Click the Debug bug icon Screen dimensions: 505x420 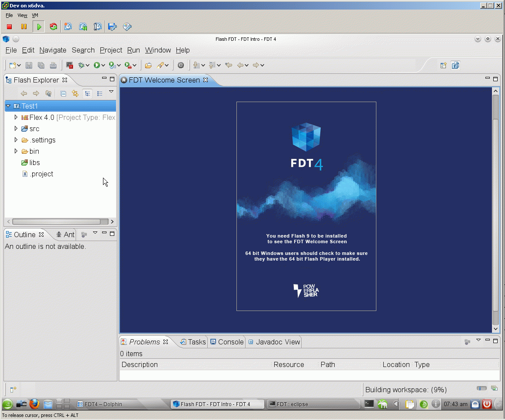(81, 65)
